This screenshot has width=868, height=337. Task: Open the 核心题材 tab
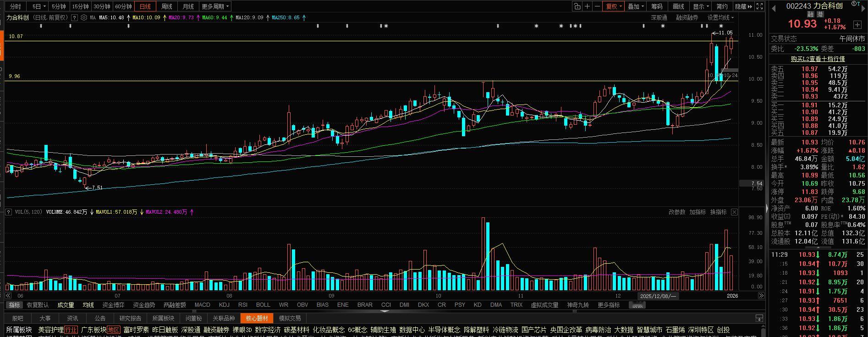pos(257,318)
